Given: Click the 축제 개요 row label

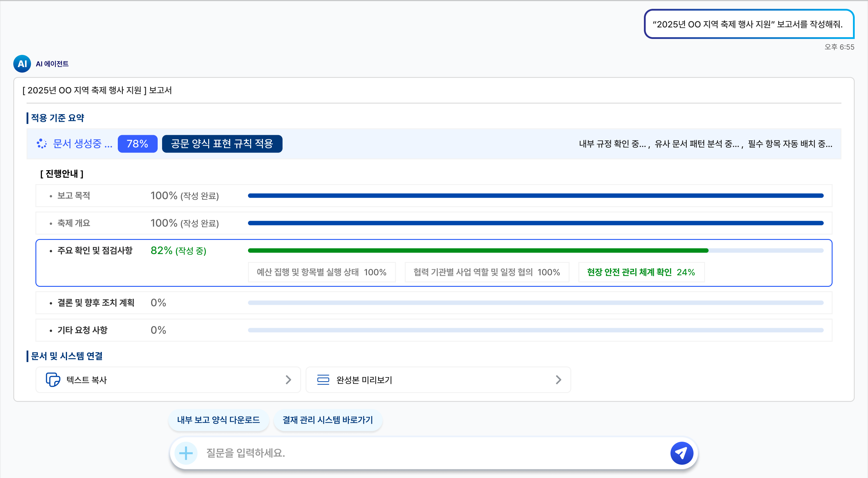Looking at the screenshot, I should click(x=74, y=223).
